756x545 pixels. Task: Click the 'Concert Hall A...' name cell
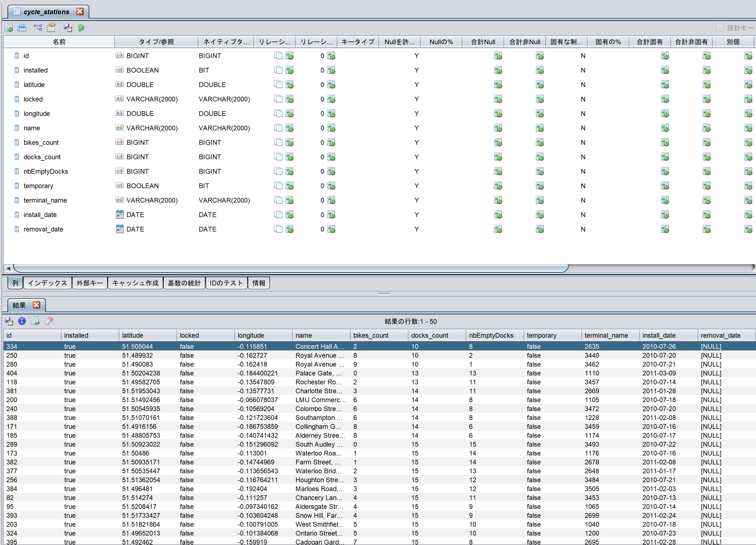[321, 347]
